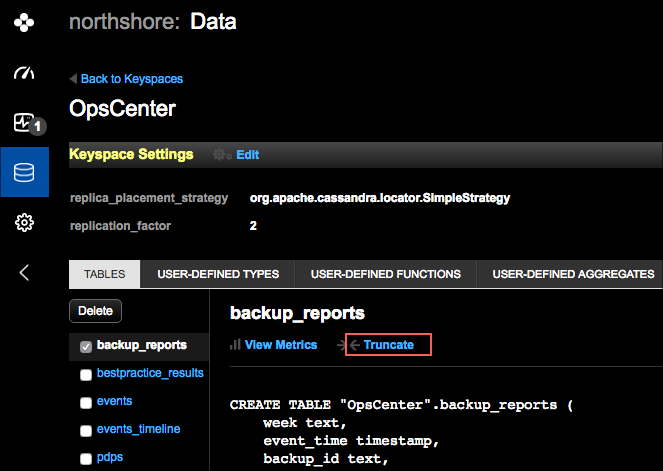Open the Dashboard gauge icon

click(24, 74)
